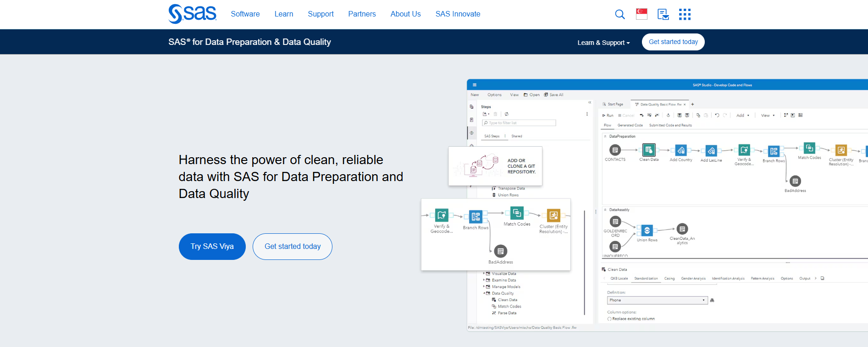Click the CONTACTS table node icon
This screenshot has width=868, height=347.
[615, 150]
